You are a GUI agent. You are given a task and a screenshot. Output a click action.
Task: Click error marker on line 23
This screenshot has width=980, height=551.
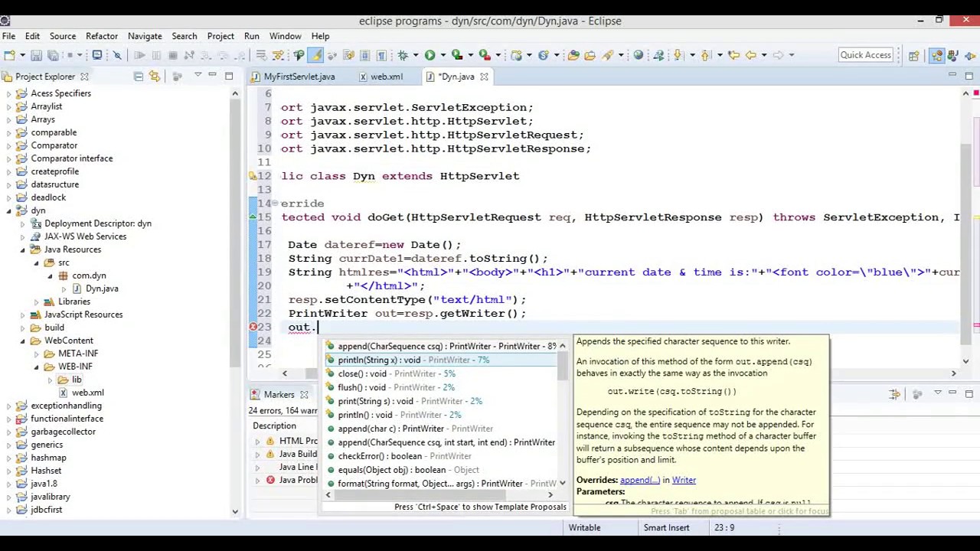pos(253,328)
